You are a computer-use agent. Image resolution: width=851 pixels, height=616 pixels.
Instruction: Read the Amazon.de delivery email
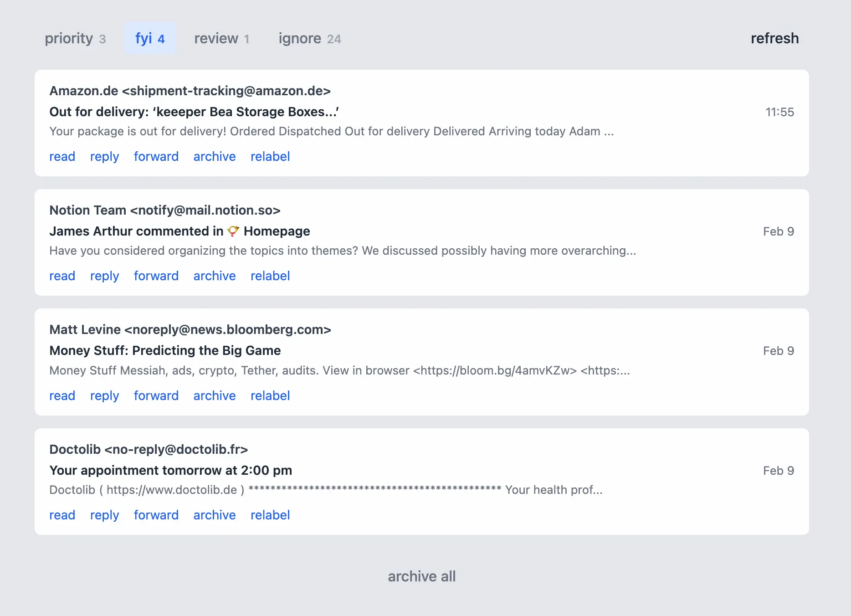(62, 156)
